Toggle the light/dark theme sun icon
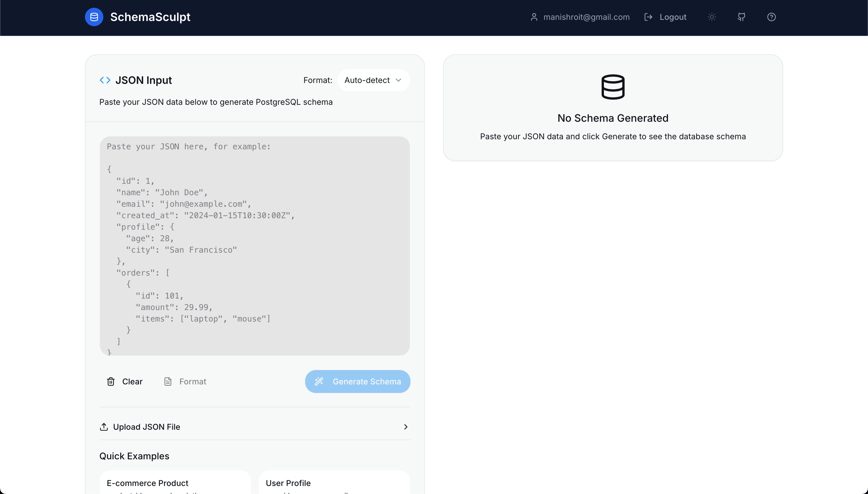 pos(712,17)
